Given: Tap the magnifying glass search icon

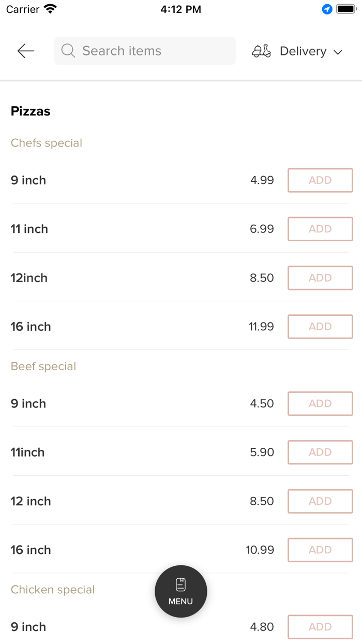Looking at the screenshot, I should click(x=68, y=51).
